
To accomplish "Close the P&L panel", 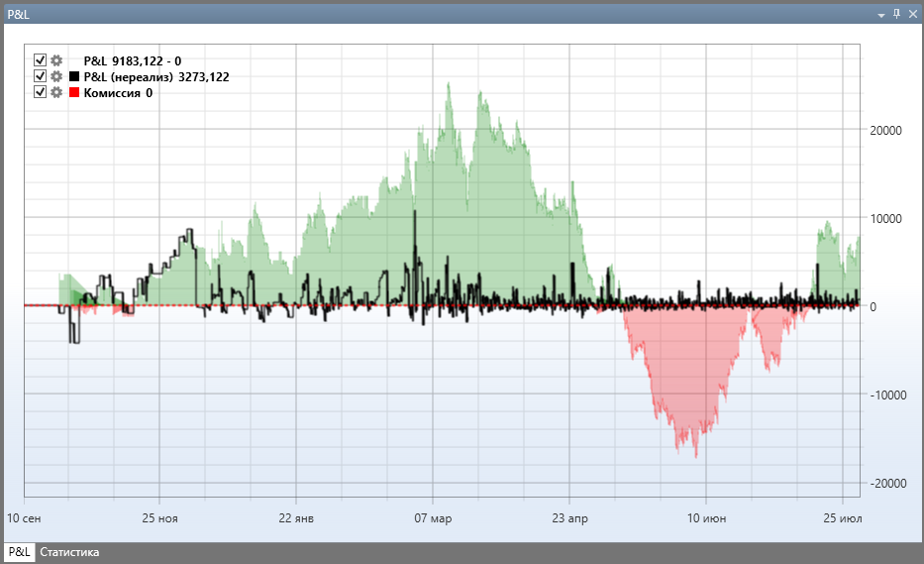I will pyautogui.click(x=913, y=14).
